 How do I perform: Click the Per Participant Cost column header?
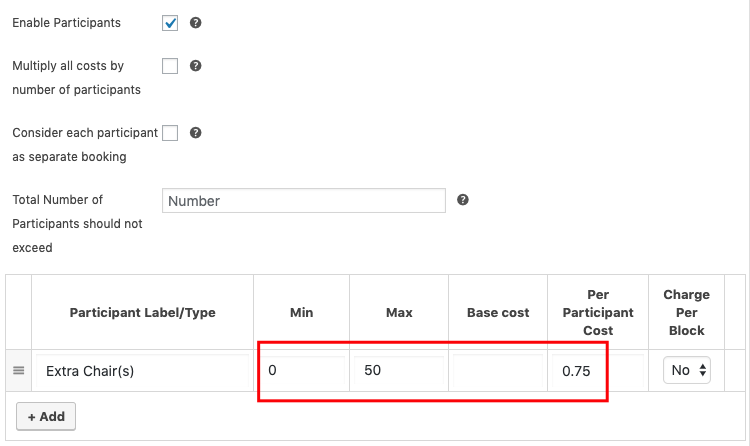click(x=598, y=312)
